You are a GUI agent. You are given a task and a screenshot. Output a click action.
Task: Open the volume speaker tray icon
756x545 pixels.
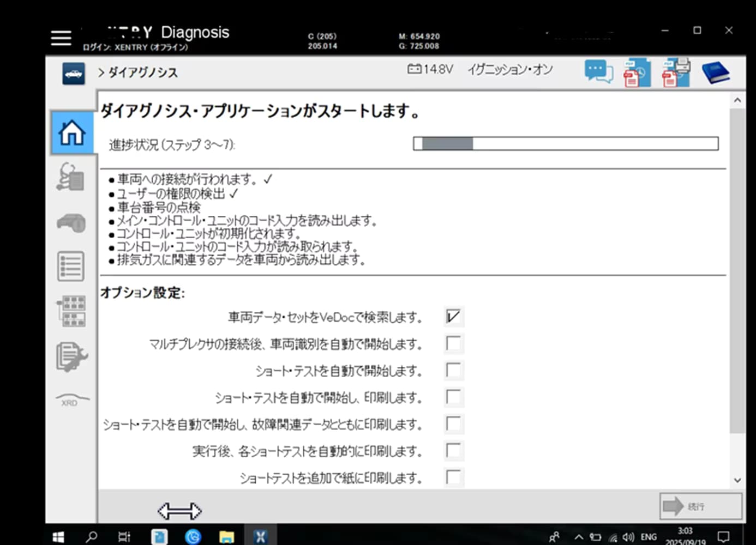point(628,537)
